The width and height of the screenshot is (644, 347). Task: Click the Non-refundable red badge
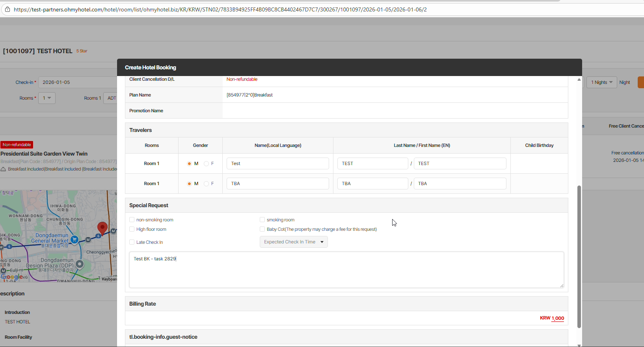coord(17,145)
